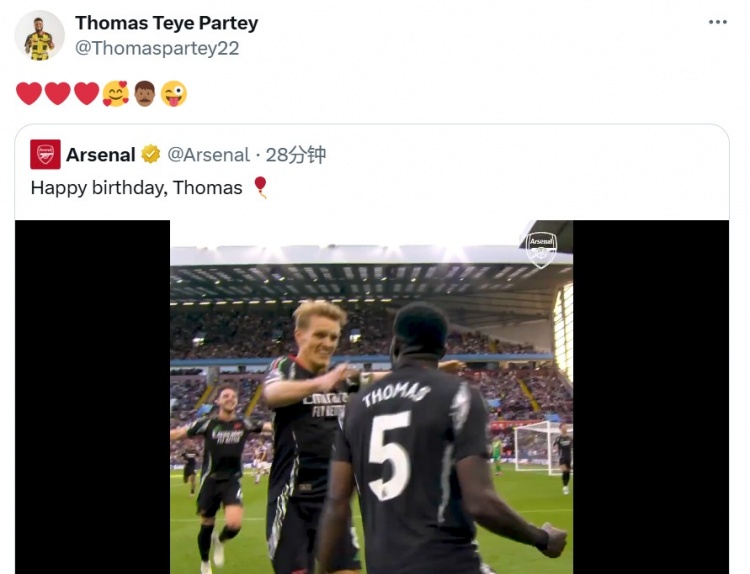Click Arsenal's gold verified badge

[151, 154]
